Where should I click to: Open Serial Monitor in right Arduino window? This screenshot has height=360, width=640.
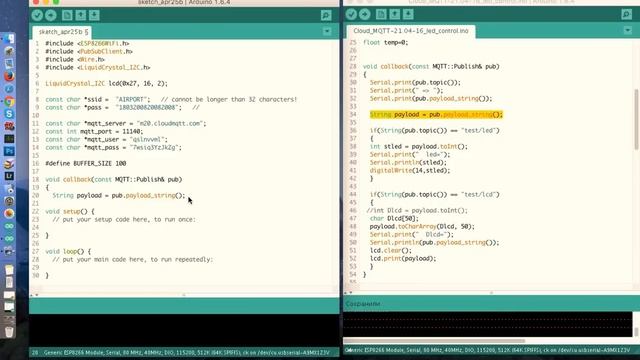pos(627,14)
